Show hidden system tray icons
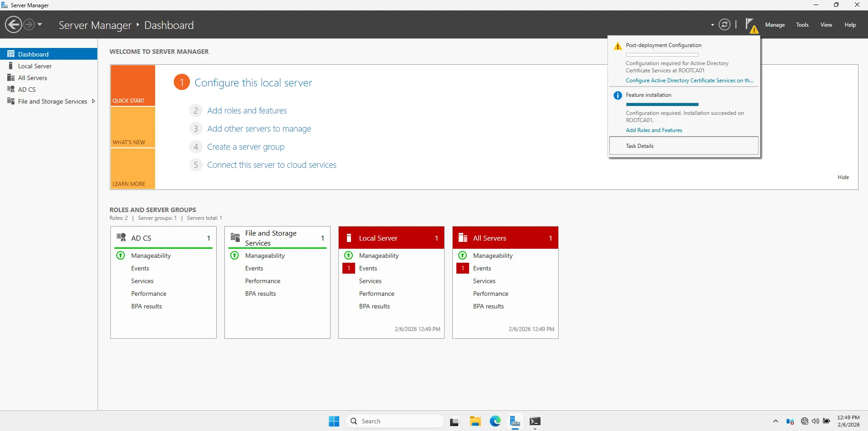The height and width of the screenshot is (431, 868). 776,421
